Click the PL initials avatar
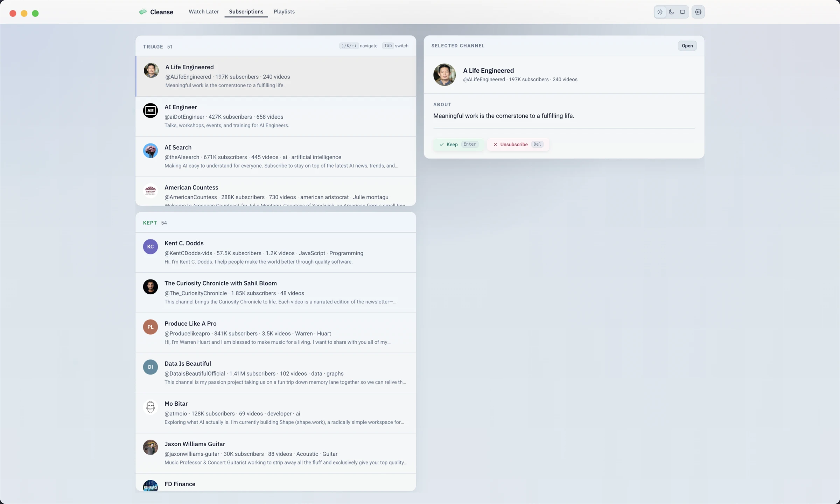Viewport: 840px width, 504px height. pos(150,327)
